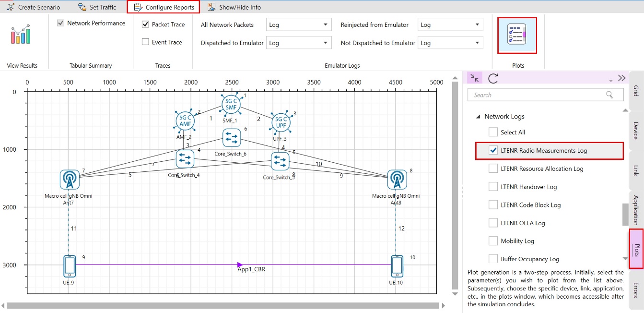
Task: Select the AMF_2 node icon
Action: coord(185,120)
